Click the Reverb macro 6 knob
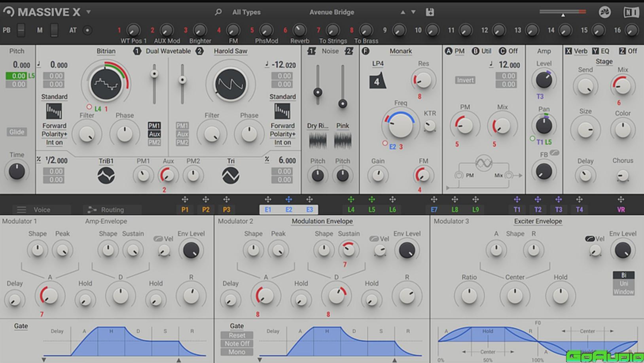Image resolution: width=644 pixels, height=363 pixels. tap(299, 30)
